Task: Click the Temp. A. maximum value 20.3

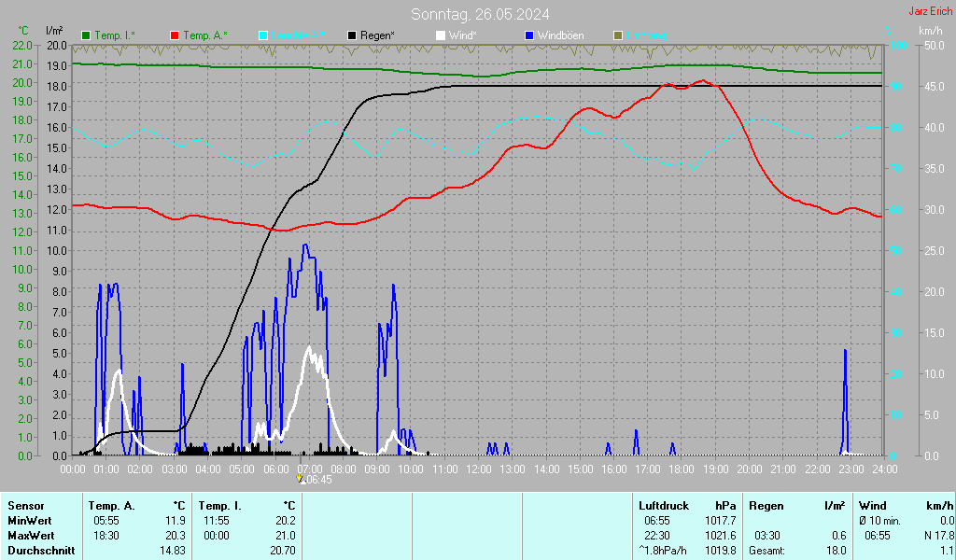Action: (176, 536)
